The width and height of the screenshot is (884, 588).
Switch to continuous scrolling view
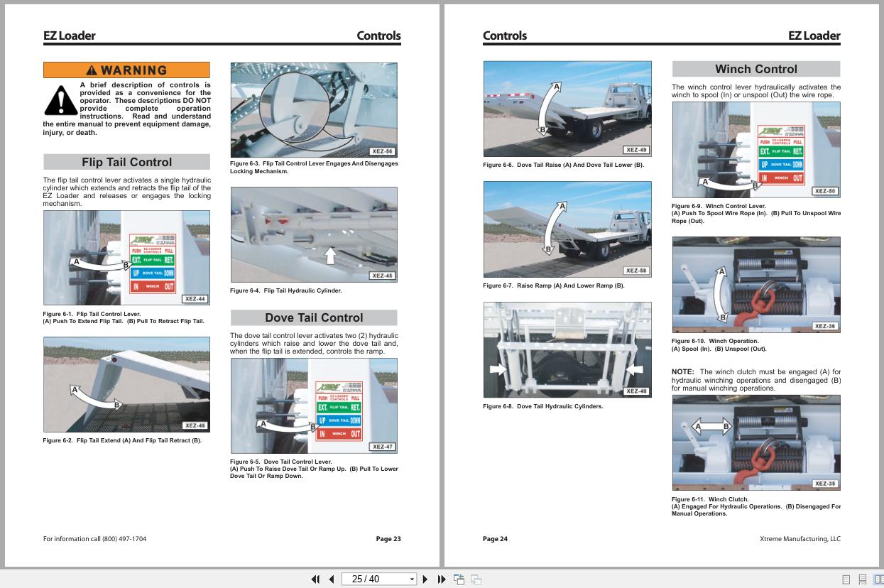[862, 579]
